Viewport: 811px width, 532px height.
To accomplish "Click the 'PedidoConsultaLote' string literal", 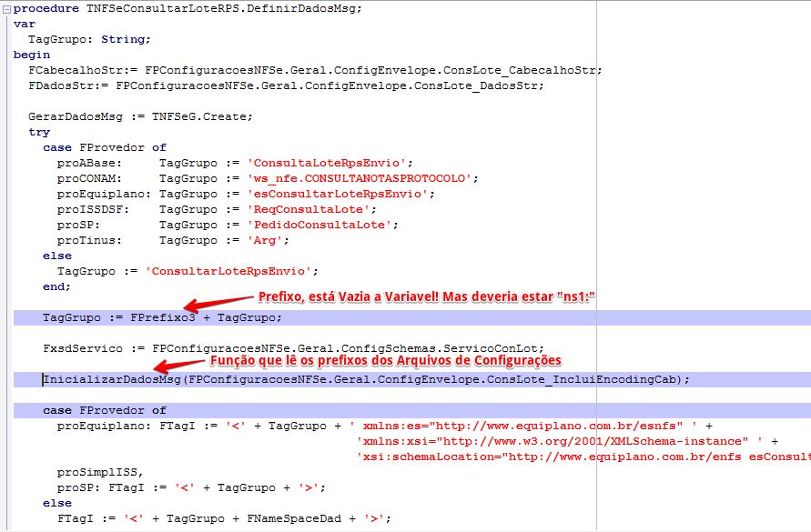I will pyautogui.click(x=319, y=225).
